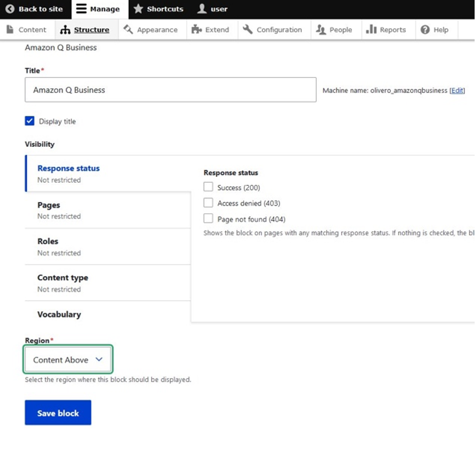
Task: Click the Display title label text
Action: click(57, 121)
